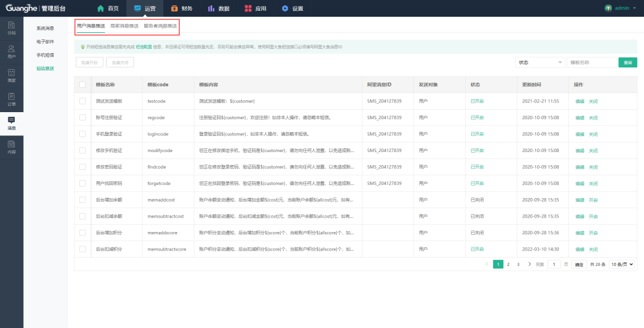This screenshot has width=644, height=328.
Task: Check the 测试发送模板 row checkbox
Action: point(82,101)
